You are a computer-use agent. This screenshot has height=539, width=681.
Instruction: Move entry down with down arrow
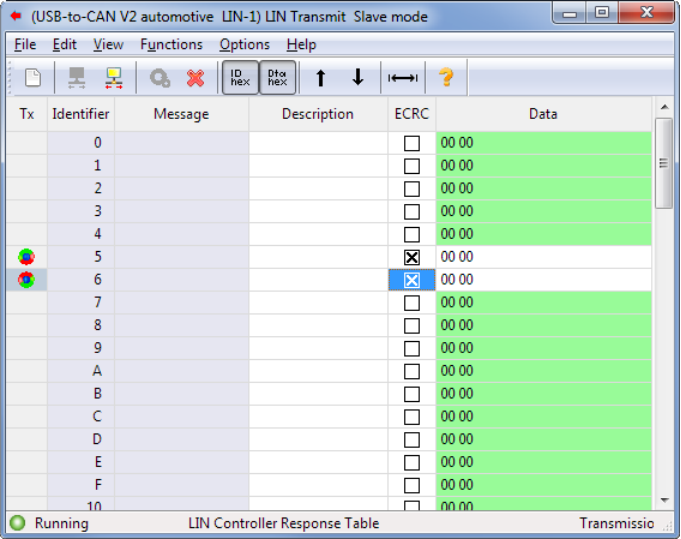click(358, 78)
